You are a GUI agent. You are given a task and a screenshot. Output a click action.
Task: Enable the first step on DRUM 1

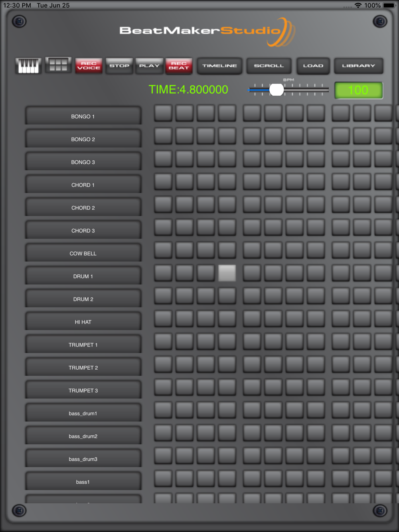pos(163,273)
